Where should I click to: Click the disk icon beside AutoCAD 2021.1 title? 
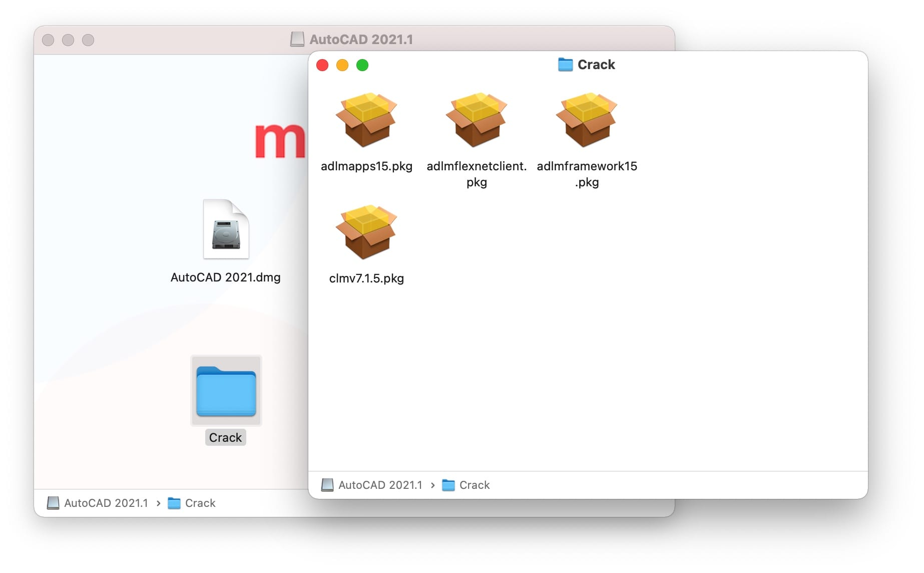click(297, 39)
